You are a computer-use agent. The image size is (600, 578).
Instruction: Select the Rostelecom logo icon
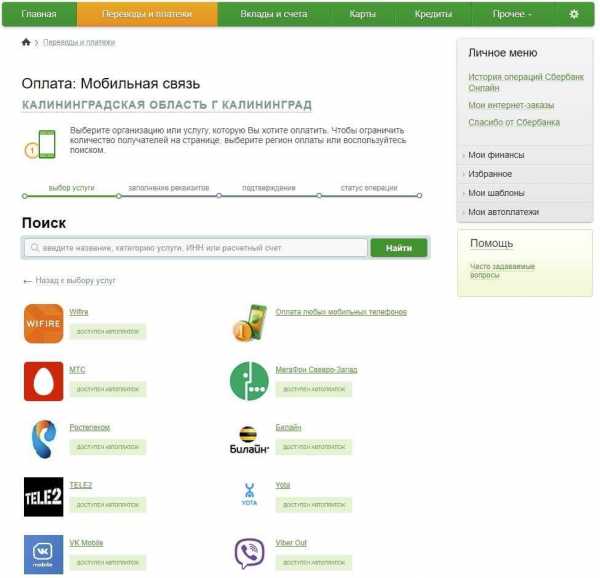tap(44, 439)
